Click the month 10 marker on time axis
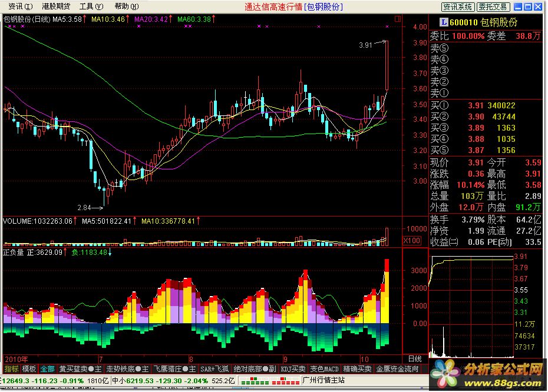 click(365, 359)
